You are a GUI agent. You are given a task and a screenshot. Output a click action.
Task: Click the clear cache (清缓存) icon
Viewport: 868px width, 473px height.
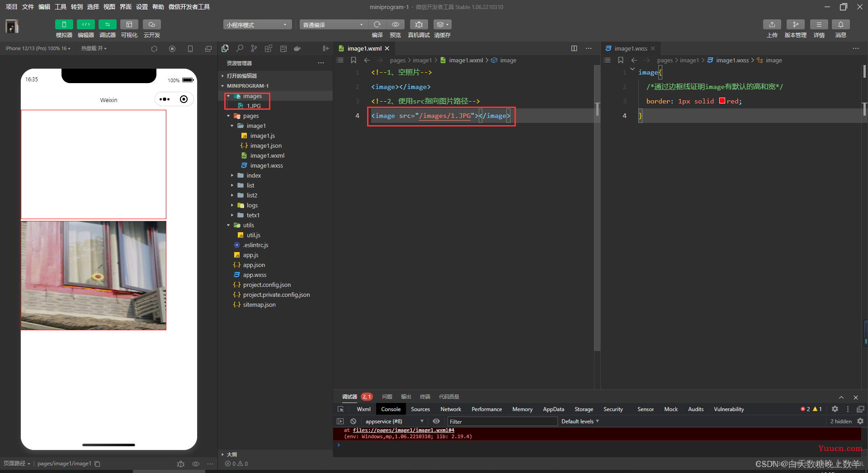[x=442, y=24]
